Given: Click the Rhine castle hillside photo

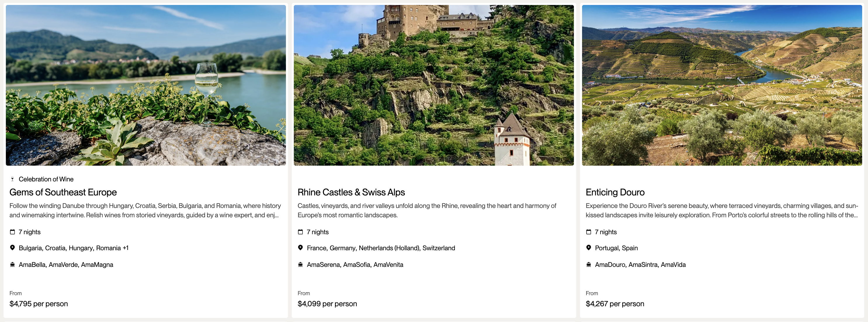Looking at the screenshot, I should [433, 85].
